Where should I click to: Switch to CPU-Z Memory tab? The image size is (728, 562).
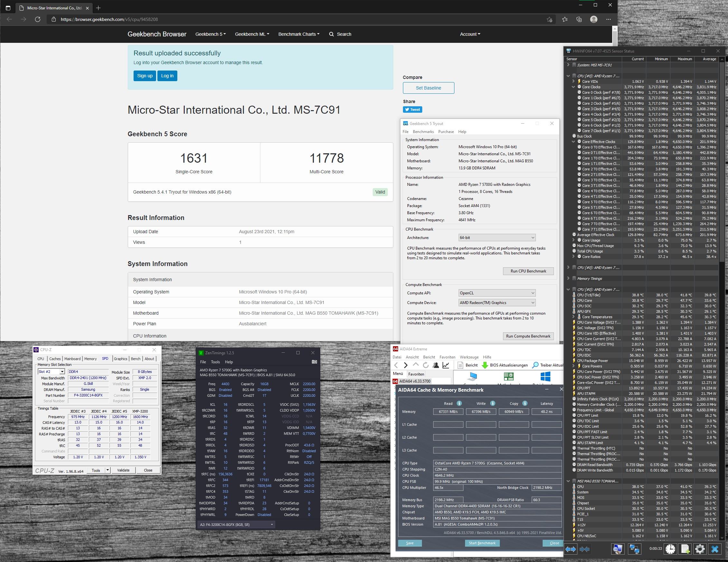90,359
